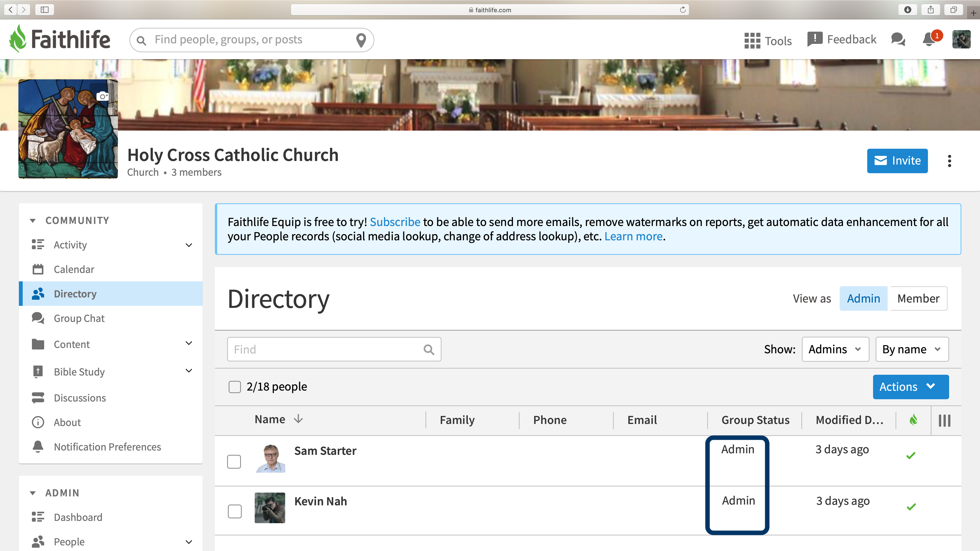This screenshot has height=551, width=980.
Task: Switch view to Member
Action: click(918, 298)
